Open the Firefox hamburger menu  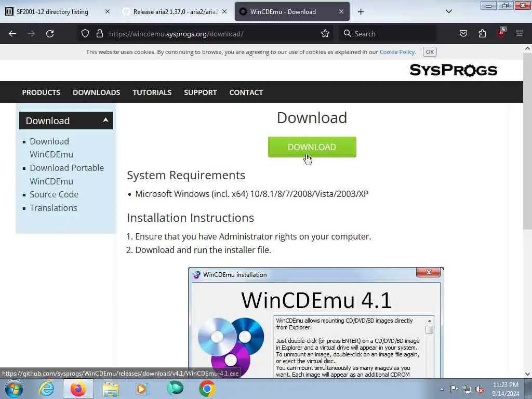coord(520,34)
